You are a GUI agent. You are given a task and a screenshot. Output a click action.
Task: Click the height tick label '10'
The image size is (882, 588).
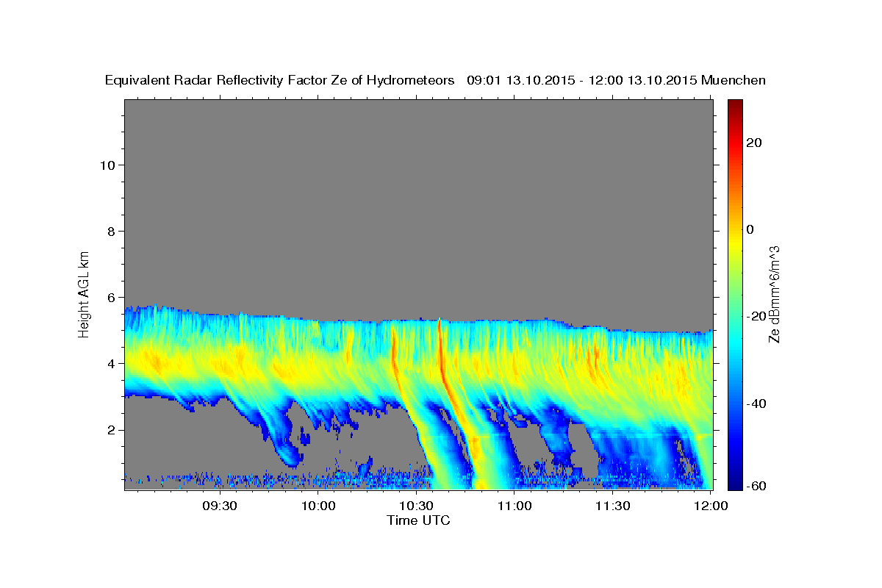pos(107,165)
